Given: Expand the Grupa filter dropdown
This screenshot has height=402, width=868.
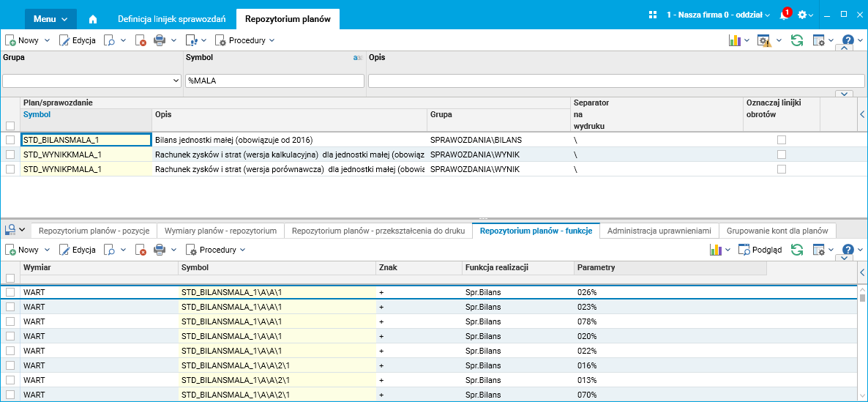Looking at the screenshot, I should (176, 81).
